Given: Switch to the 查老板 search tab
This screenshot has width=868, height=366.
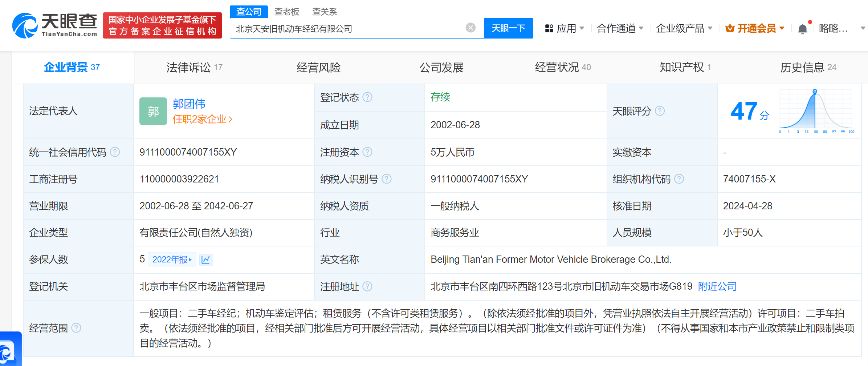Looking at the screenshot, I should [286, 12].
